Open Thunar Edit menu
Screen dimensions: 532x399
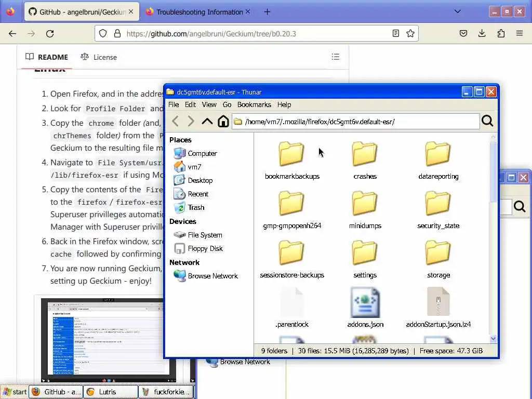[190, 104]
